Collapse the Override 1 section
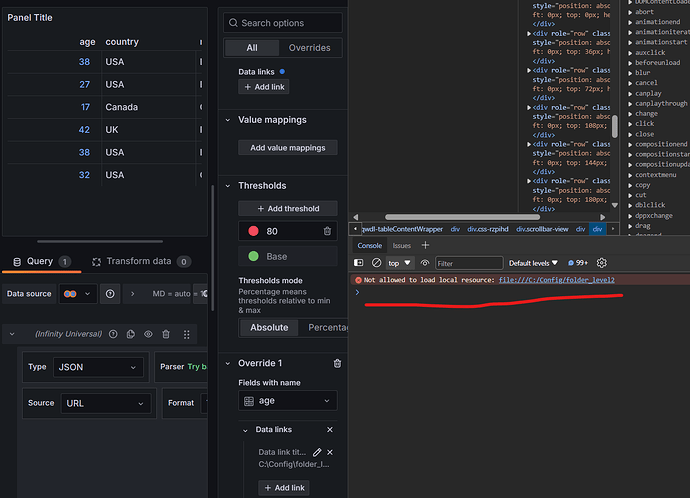Image resolution: width=690 pixels, height=498 pixels. tap(228, 363)
